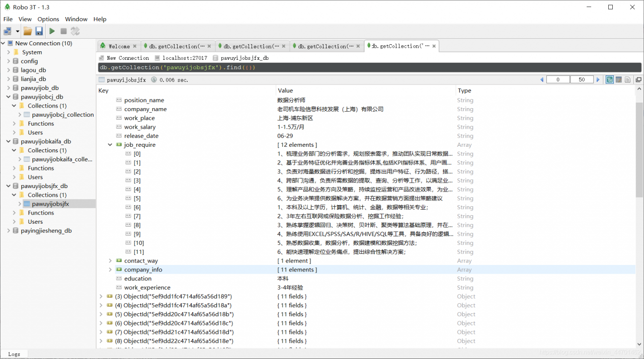The image size is (644, 359).
Task: Select pawuyijobkaifa_colle... collection in tree
Action: (x=62, y=159)
